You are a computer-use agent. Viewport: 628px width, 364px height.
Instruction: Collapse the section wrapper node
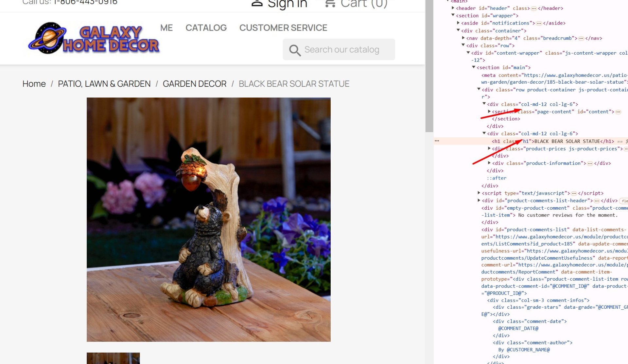click(x=453, y=15)
